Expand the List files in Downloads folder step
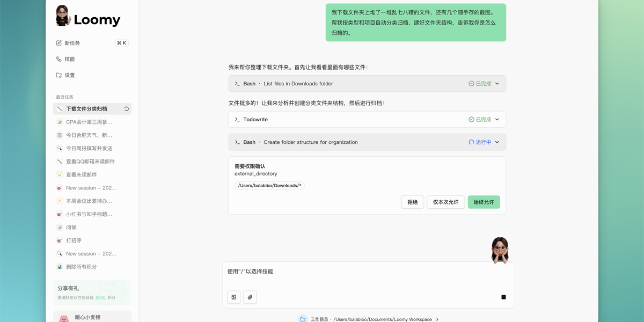The image size is (644, 322). pyautogui.click(x=367, y=84)
